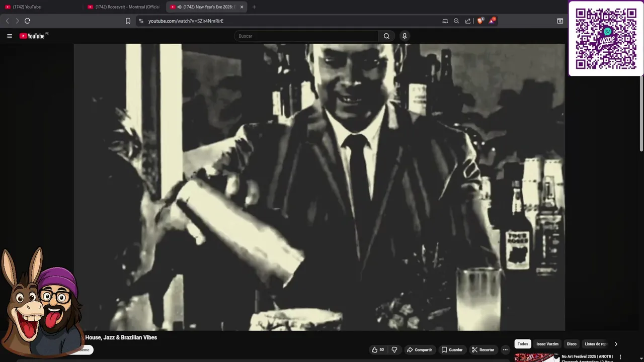Screen dimensions: 644x362
Task: Toggle the browser sidebar panel icon
Action: [x=560, y=21]
